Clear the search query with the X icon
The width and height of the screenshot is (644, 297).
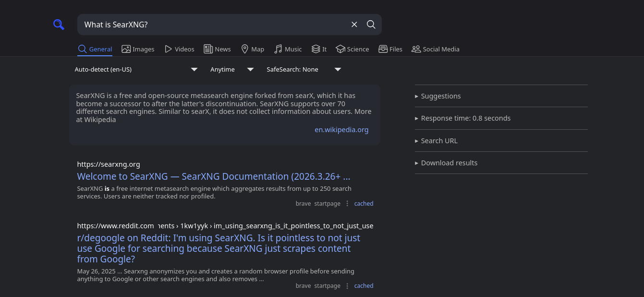coord(354,25)
